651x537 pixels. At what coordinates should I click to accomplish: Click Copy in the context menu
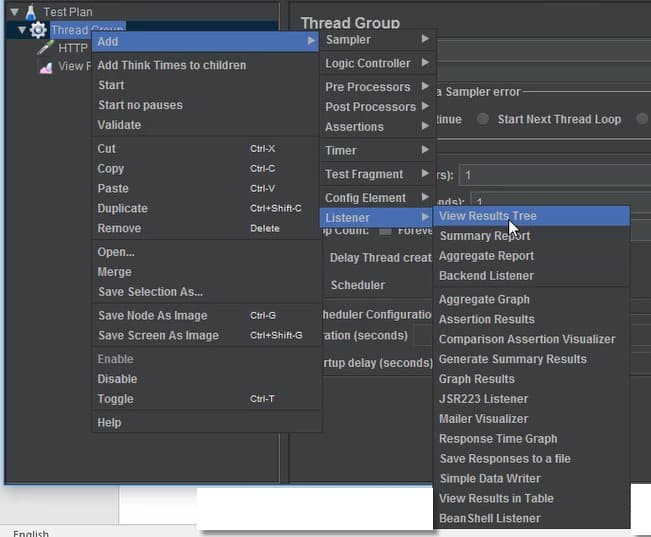click(x=206, y=169)
